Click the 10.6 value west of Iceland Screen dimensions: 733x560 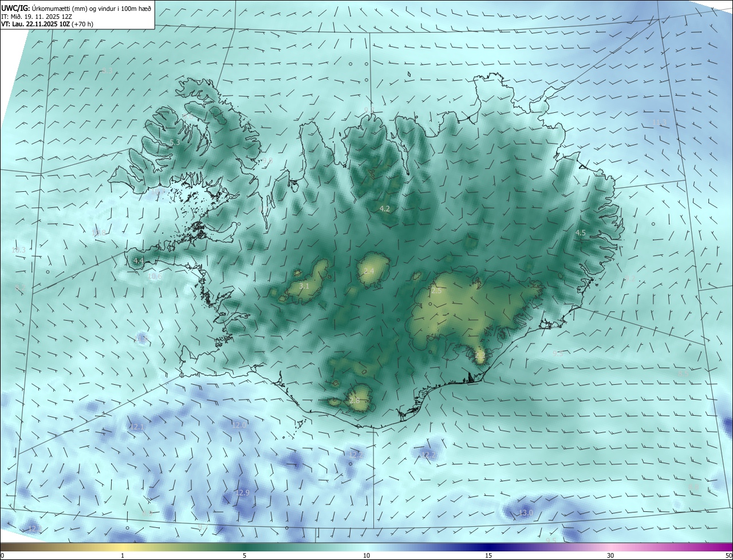(x=155, y=277)
